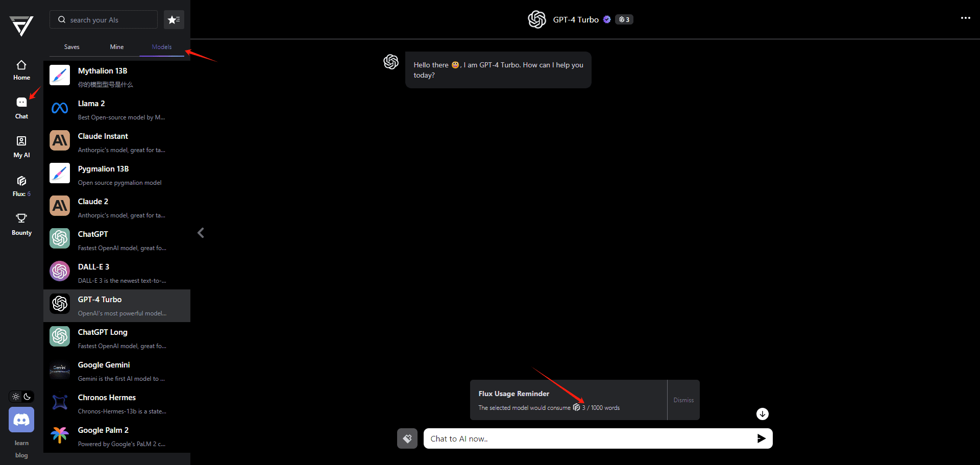The height and width of the screenshot is (465, 980).
Task: Click the Chat to AI input field
Action: pos(587,438)
